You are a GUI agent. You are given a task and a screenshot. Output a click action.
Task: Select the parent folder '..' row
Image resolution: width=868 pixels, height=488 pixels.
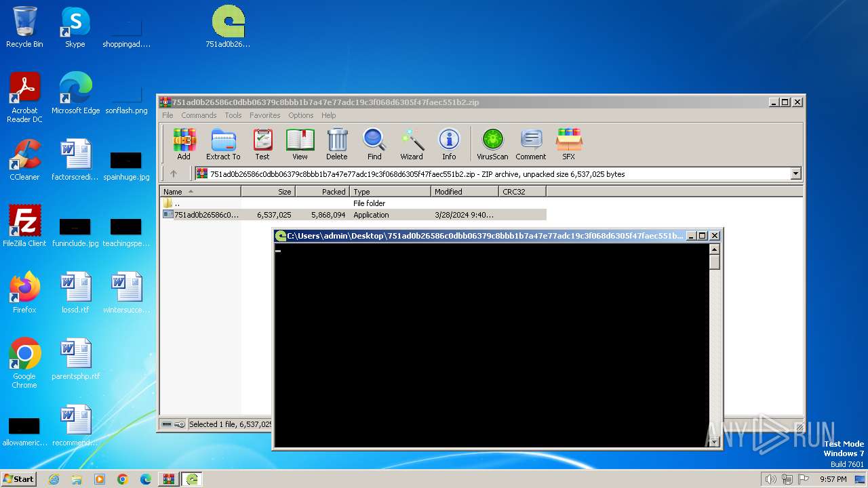pyautogui.click(x=353, y=203)
